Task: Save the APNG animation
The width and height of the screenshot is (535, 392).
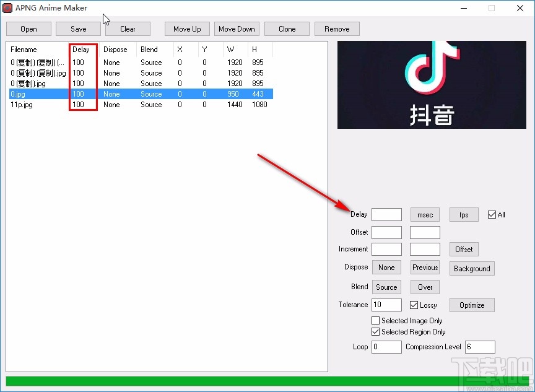Action: tap(78, 28)
